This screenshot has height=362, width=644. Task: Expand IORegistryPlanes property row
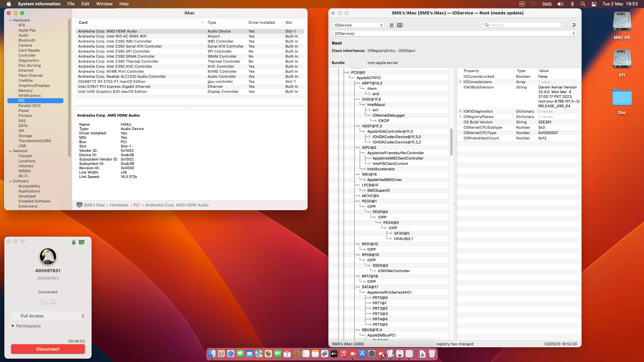[x=460, y=117]
